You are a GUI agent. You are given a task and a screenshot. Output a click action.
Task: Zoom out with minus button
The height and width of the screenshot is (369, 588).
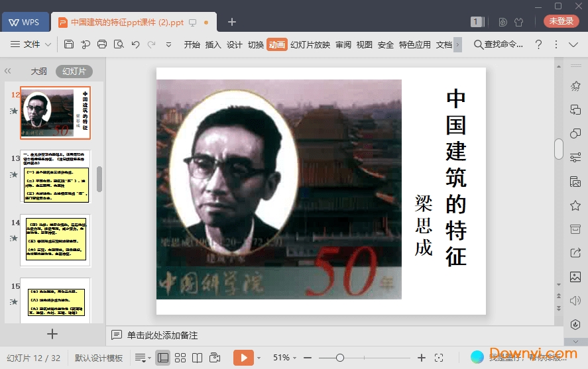click(x=308, y=358)
